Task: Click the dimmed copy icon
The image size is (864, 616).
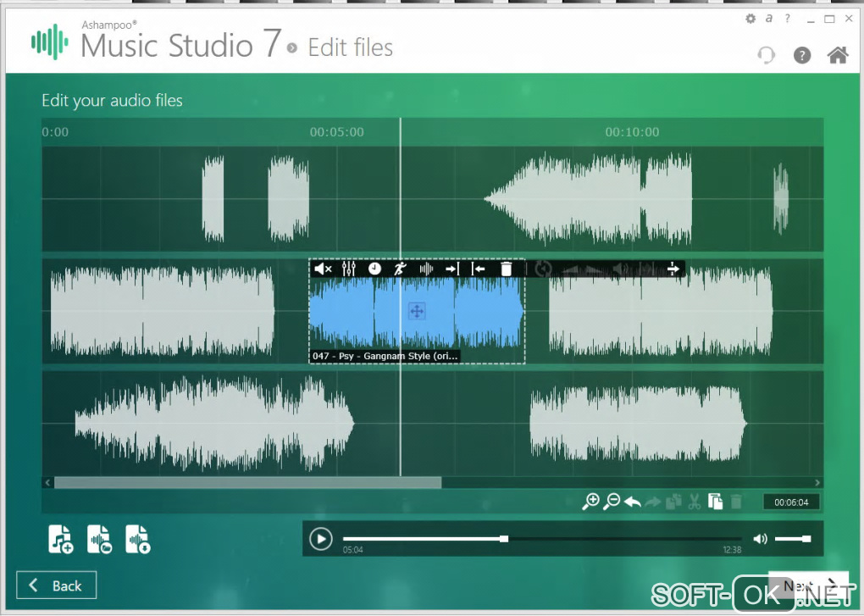Action: coord(673,502)
